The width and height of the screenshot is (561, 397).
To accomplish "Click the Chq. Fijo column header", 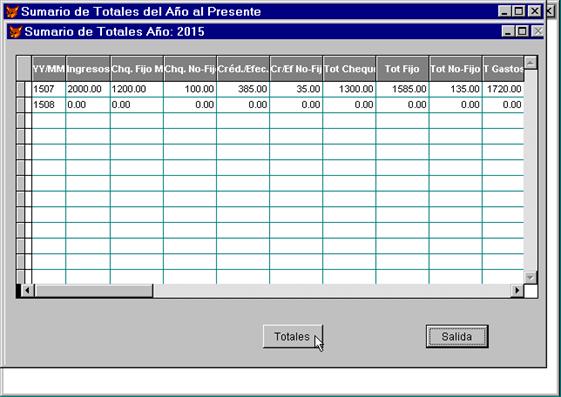I will [x=137, y=69].
